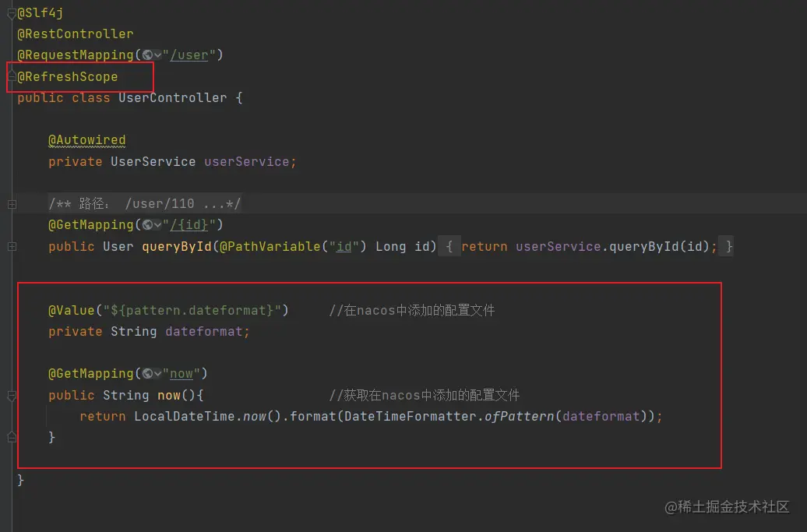Viewport: 807px width, 532px height.
Task: Click the @Value annotation
Action: click(72, 310)
